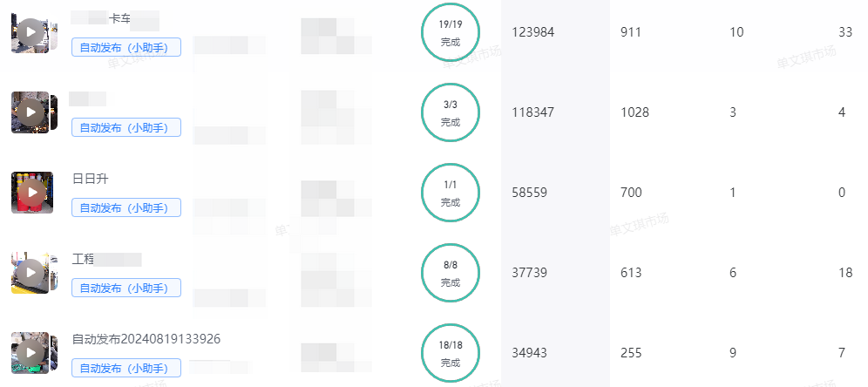This screenshot has width=868, height=387.
Task: Click the 3/3 完成 progress circle
Action: (450, 112)
